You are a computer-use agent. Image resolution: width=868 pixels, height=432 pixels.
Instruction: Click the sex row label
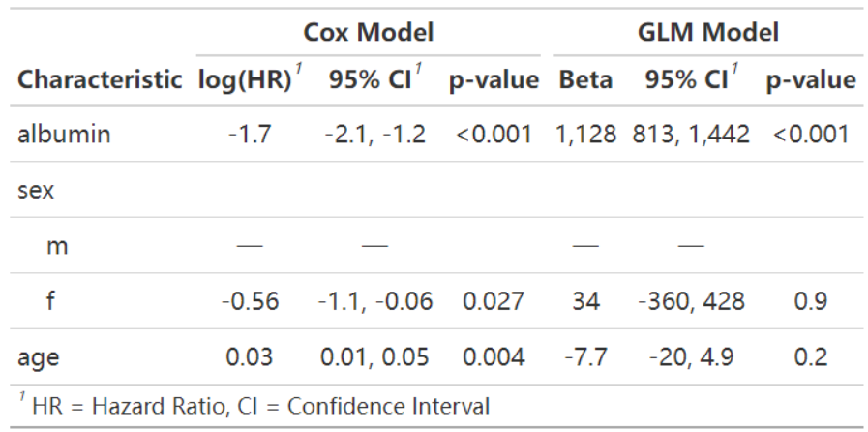36,191
